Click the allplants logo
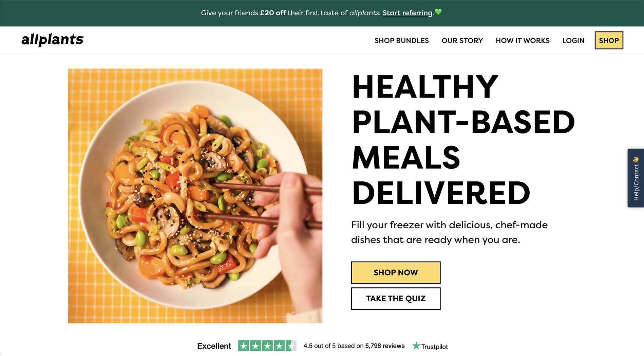 (52, 40)
